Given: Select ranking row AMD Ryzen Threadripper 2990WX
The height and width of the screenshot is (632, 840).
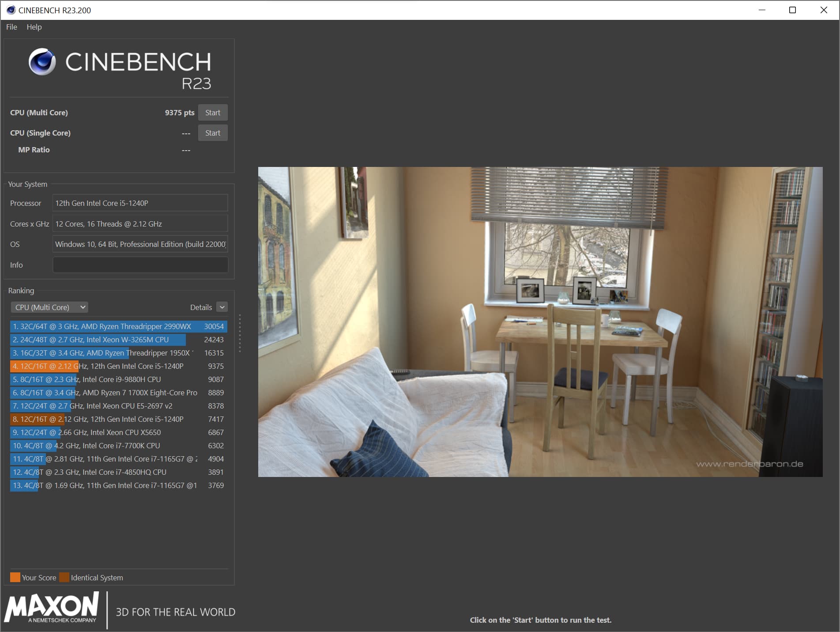Looking at the screenshot, I should (x=119, y=326).
